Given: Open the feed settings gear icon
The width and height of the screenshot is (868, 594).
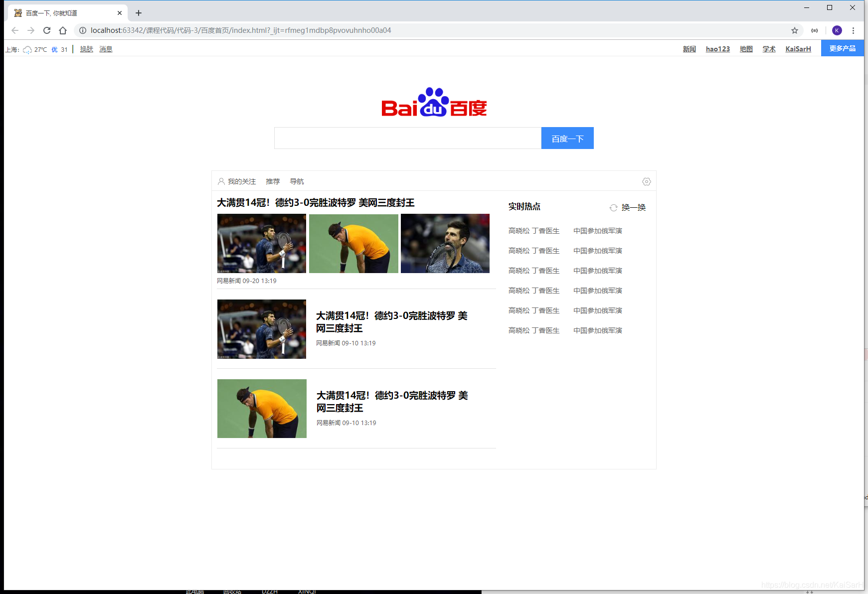Looking at the screenshot, I should tap(647, 181).
